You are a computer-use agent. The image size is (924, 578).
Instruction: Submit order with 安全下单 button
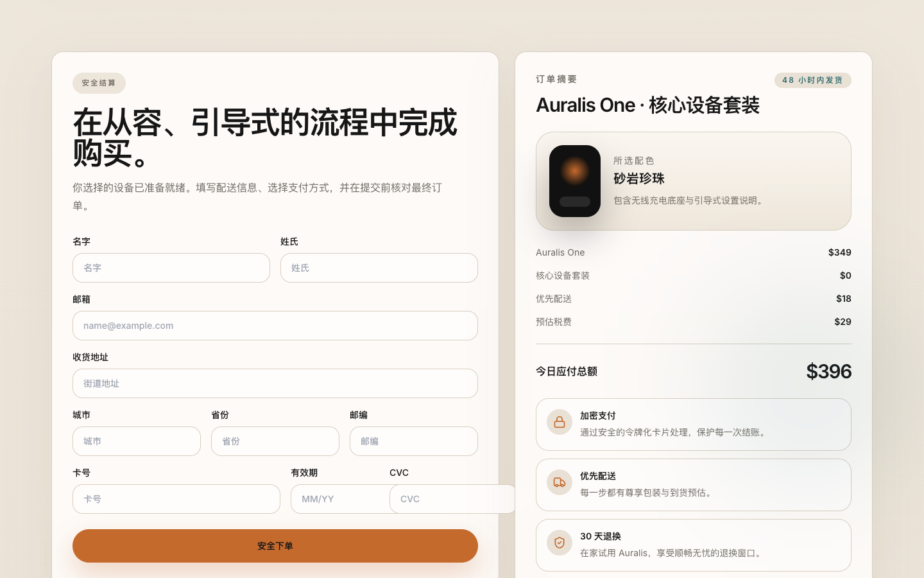click(275, 546)
